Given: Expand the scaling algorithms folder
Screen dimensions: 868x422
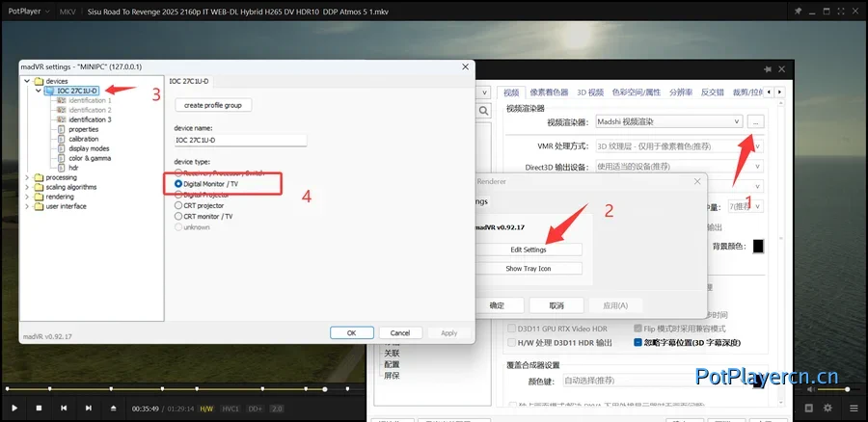Looking at the screenshot, I should [x=27, y=187].
